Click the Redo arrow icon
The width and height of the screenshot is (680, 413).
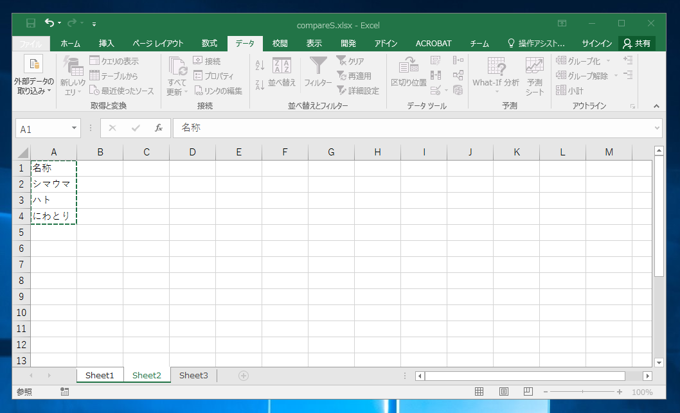(72, 23)
